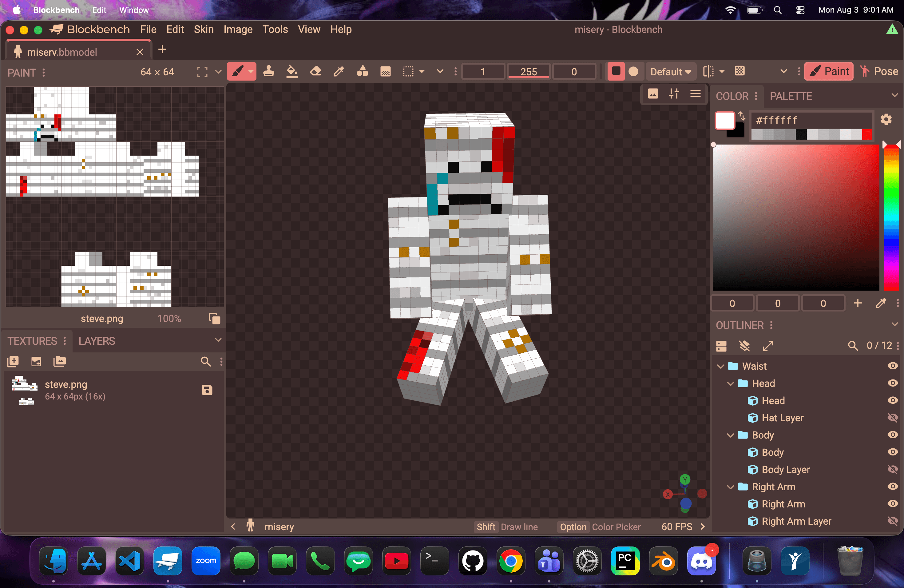Hide the Right Arm folder
The width and height of the screenshot is (904, 588).
893,486
